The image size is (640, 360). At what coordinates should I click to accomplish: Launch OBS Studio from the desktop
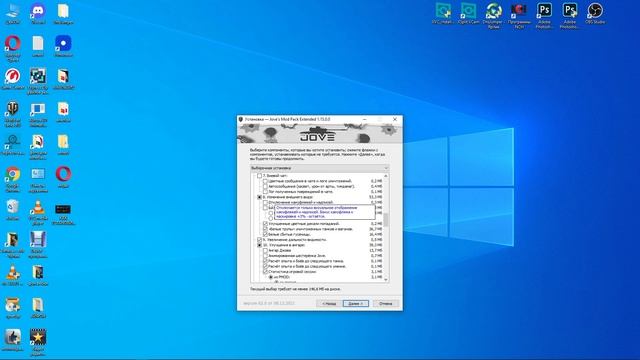[595, 13]
